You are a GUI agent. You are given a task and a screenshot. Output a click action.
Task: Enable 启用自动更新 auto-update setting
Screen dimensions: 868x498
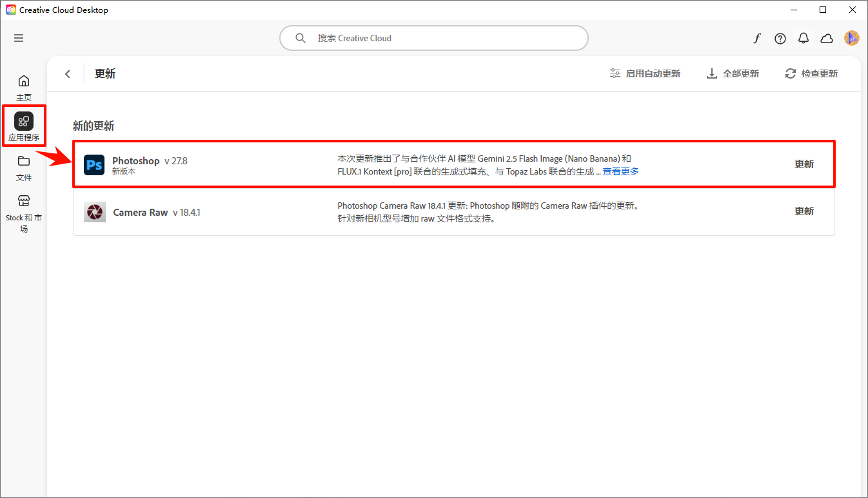tap(645, 73)
